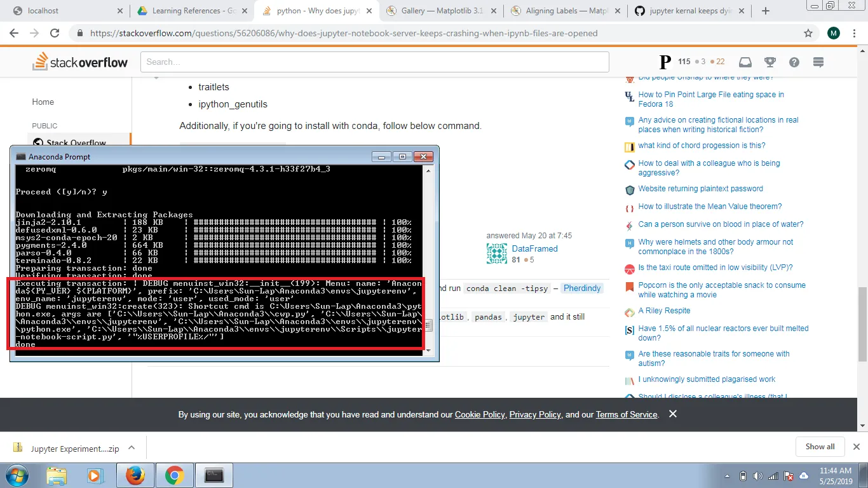Viewport: 868px width, 488px height.
Task: Click the Stack Overflow logo
Action: [80, 62]
